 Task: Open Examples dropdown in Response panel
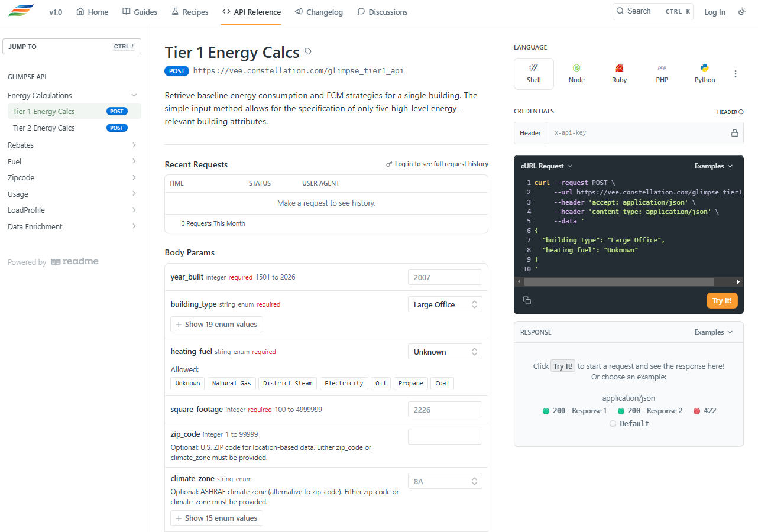[714, 332]
